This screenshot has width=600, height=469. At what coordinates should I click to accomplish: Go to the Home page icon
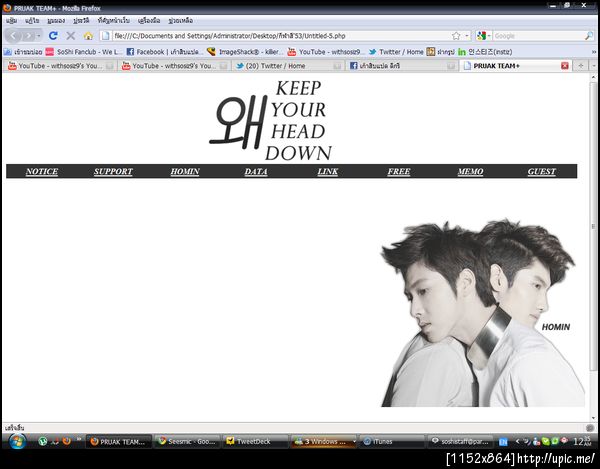tap(88, 36)
